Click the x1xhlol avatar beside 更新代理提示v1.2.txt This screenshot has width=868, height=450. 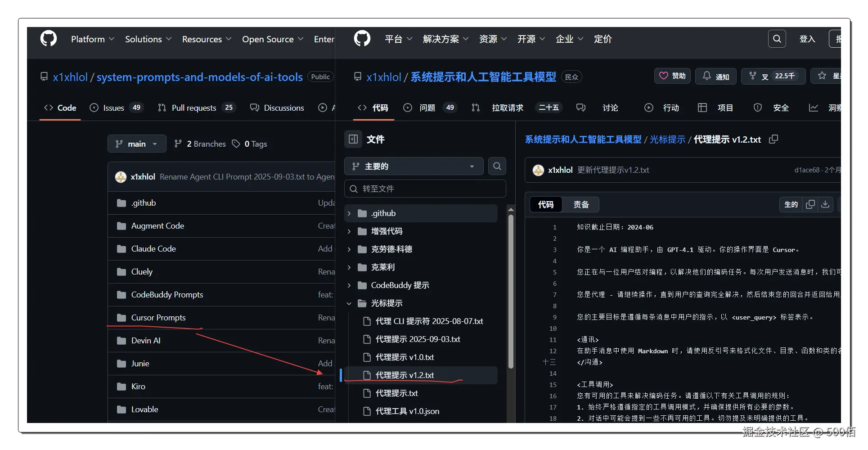(538, 170)
